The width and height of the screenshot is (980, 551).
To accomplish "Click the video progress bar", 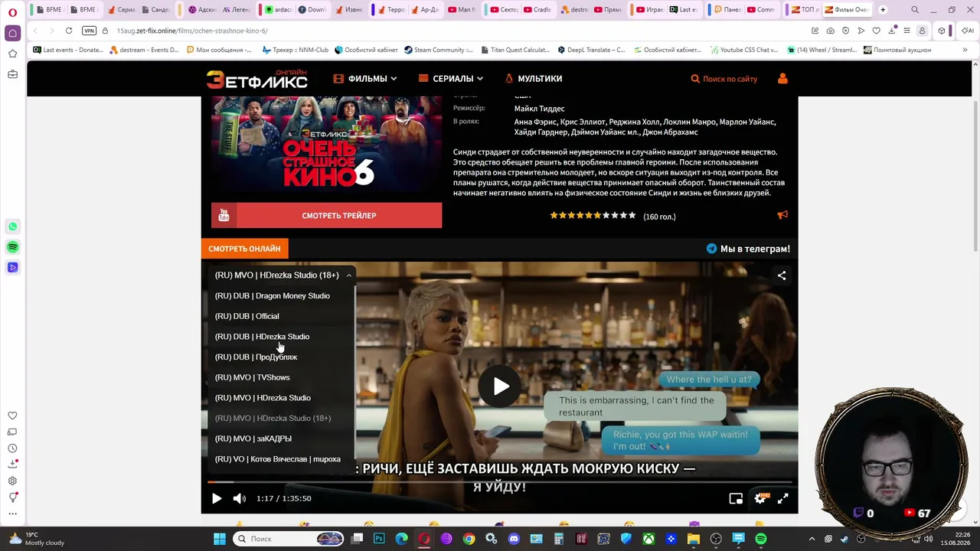I will pos(499,482).
